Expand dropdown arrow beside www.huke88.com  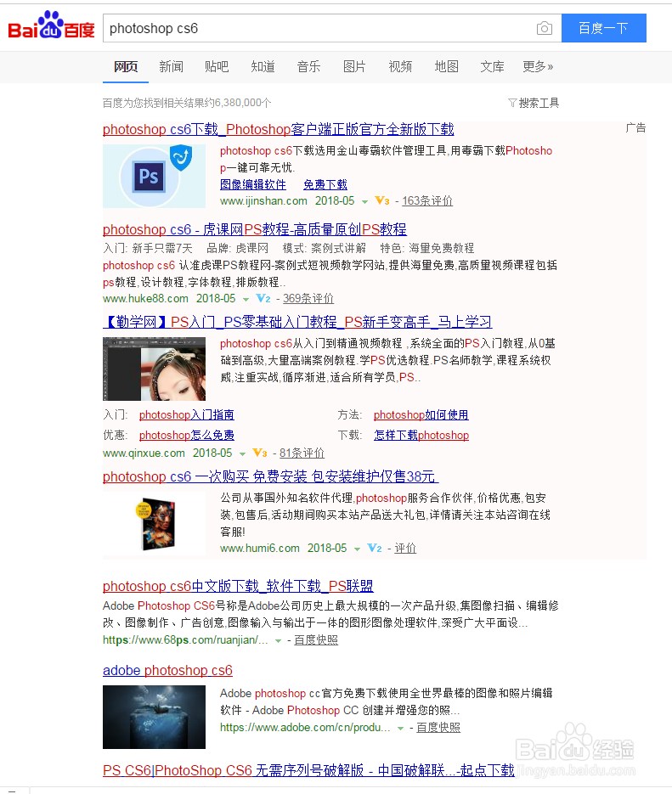tap(246, 300)
